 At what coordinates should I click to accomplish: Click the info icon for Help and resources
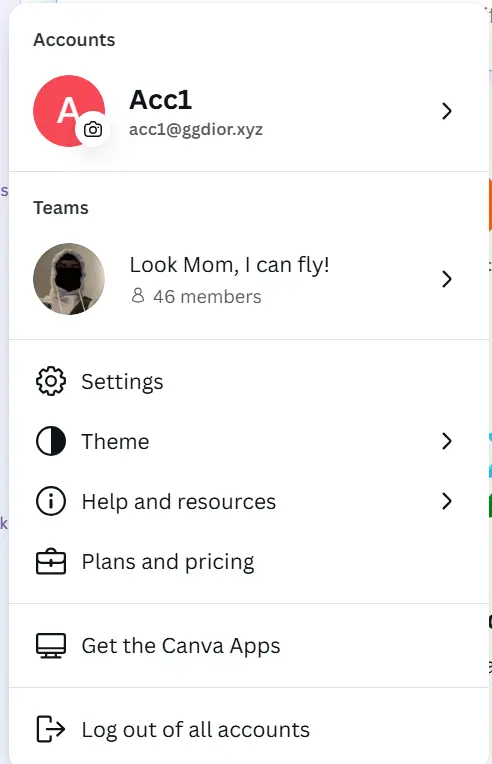point(51,501)
